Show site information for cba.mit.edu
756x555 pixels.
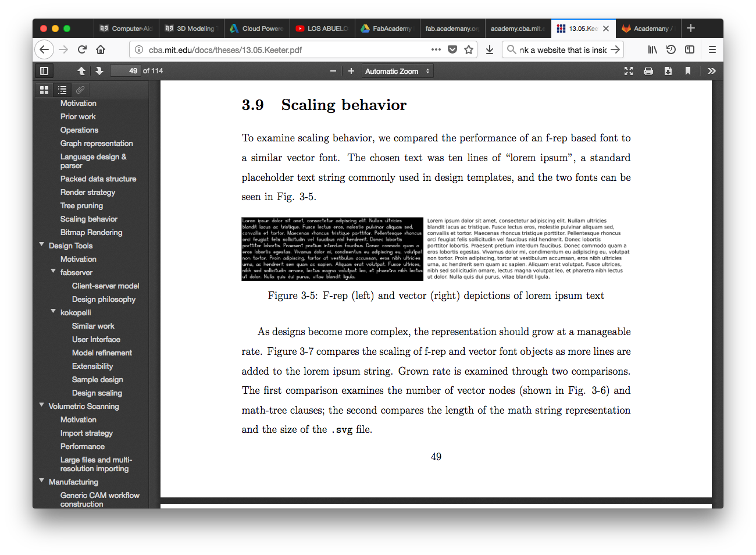pos(138,49)
